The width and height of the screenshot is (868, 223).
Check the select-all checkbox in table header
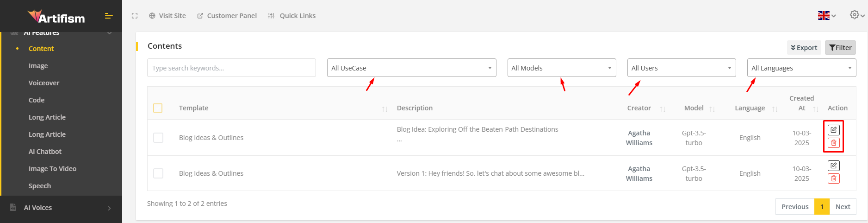tap(158, 108)
